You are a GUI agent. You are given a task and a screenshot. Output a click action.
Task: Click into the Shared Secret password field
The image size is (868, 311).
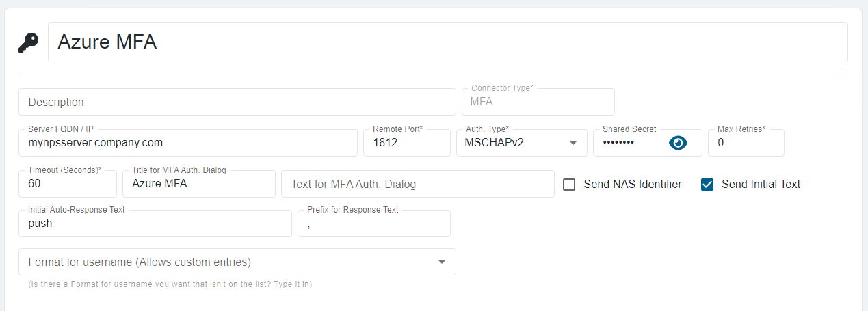coord(629,144)
